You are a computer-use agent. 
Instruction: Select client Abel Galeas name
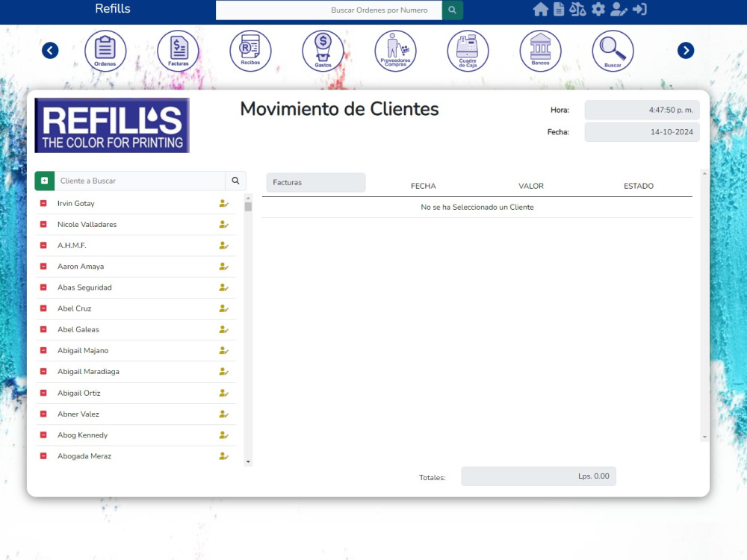[x=78, y=329]
